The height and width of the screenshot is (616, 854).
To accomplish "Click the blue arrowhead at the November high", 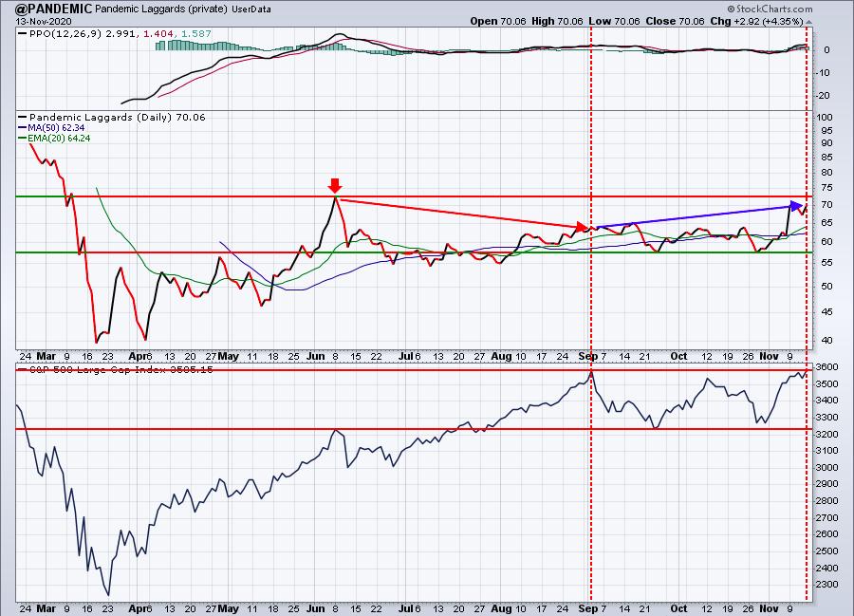I will coord(795,204).
